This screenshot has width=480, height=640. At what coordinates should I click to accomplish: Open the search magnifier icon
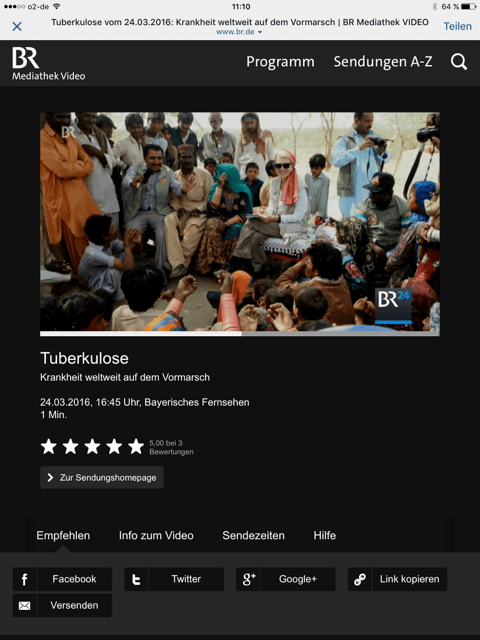coord(459,62)
